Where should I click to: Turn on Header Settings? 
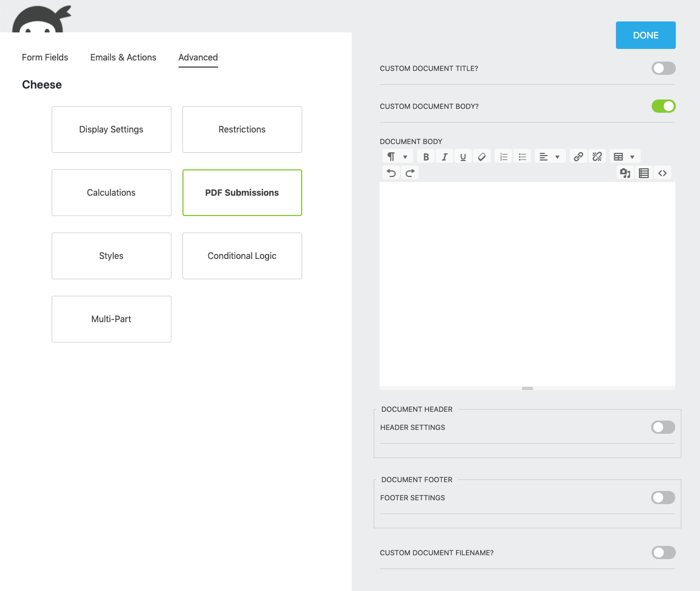coord(663,427)
